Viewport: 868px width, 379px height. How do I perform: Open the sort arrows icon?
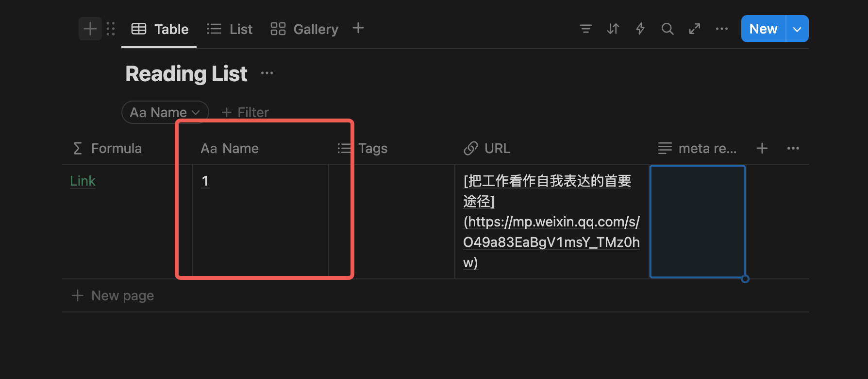tap(613, 29)
